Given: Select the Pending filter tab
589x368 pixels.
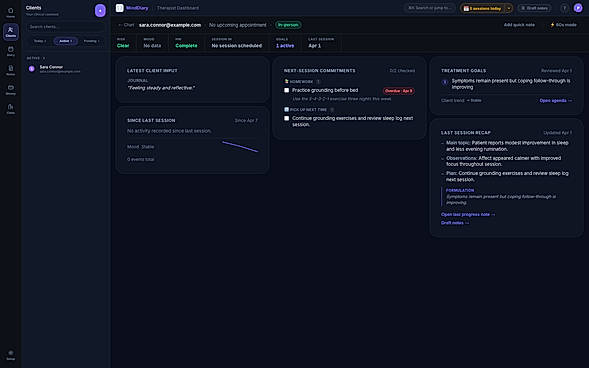Looking at the screenshot, I should 91,41.
